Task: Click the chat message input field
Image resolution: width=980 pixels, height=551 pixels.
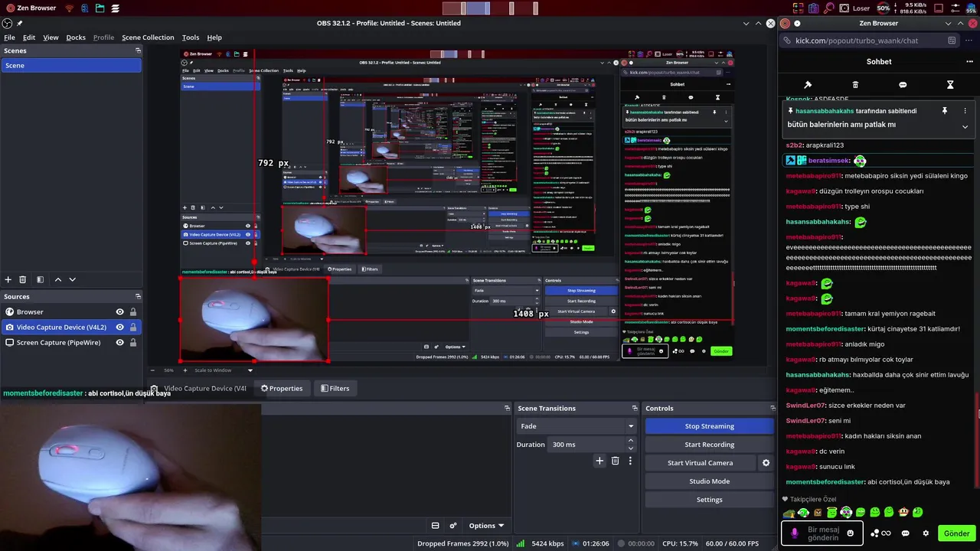Action: (823, 533)
